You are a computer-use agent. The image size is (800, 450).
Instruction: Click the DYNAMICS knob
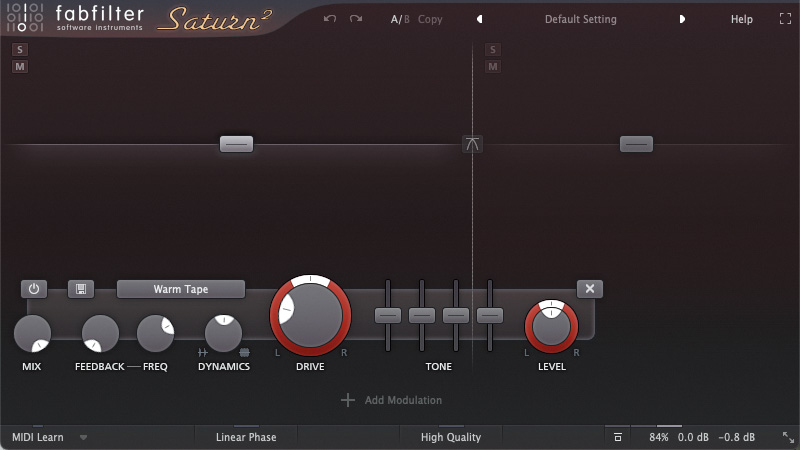coord(223,334)
